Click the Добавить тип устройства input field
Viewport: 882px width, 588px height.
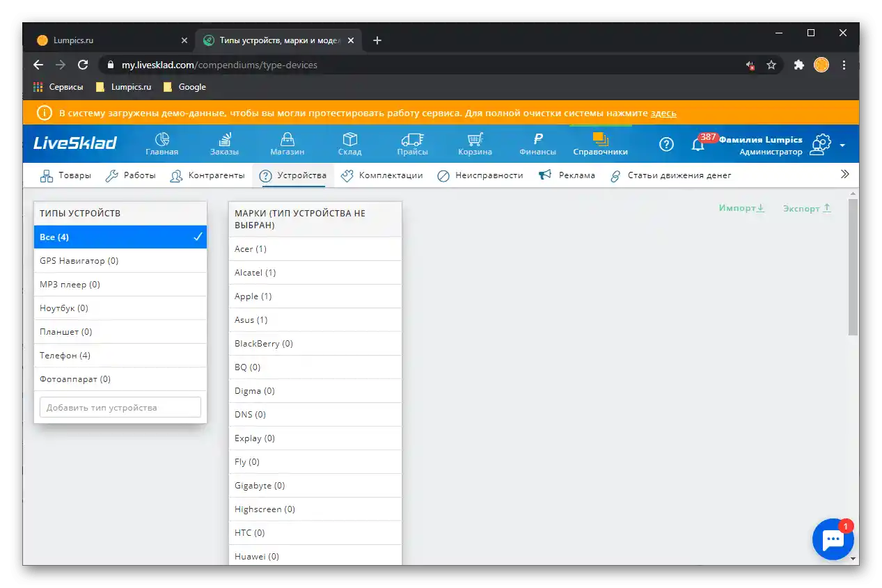[120, 406]
